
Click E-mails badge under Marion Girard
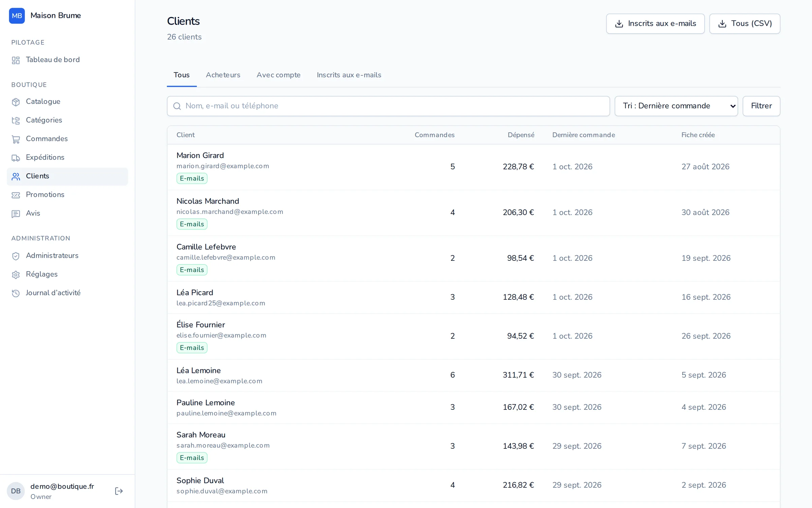coord(192,178)
